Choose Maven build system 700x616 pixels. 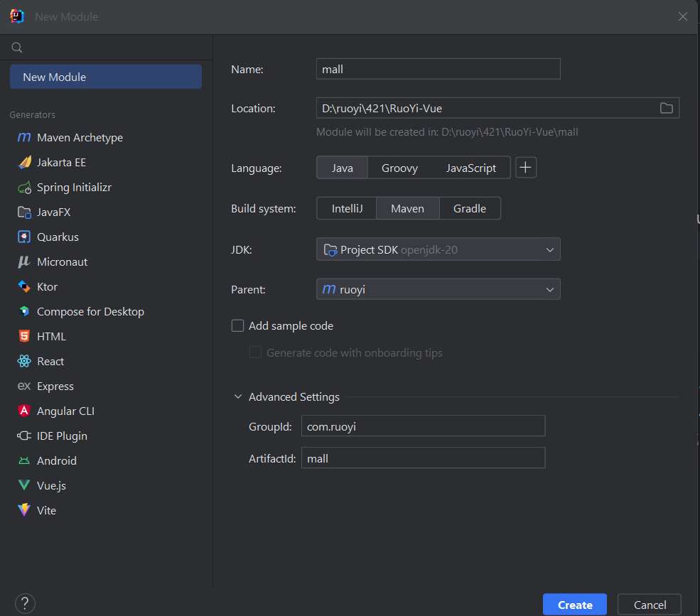coord(408,208)
